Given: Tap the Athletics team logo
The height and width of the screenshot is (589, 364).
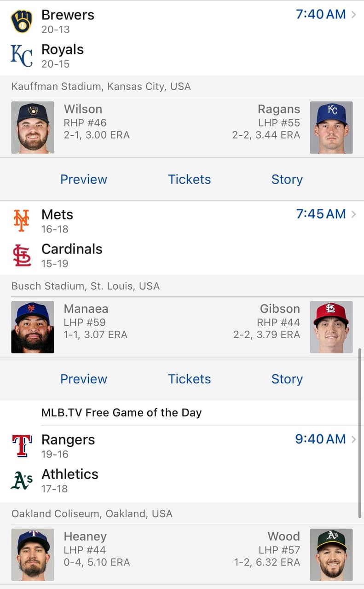Looking at the screenshot, I should [x=22, y=480].
